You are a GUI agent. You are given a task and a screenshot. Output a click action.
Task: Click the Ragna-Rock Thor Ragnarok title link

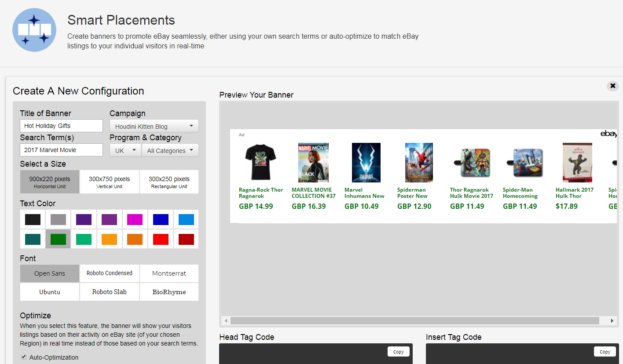(261, 193)
